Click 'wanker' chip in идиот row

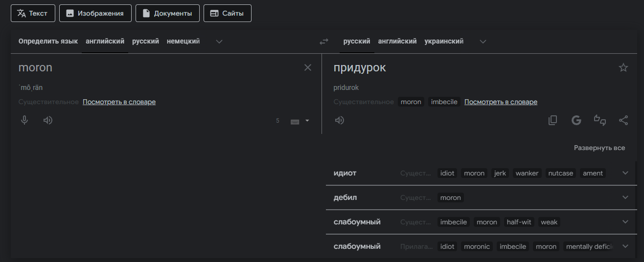pos(527,173)
